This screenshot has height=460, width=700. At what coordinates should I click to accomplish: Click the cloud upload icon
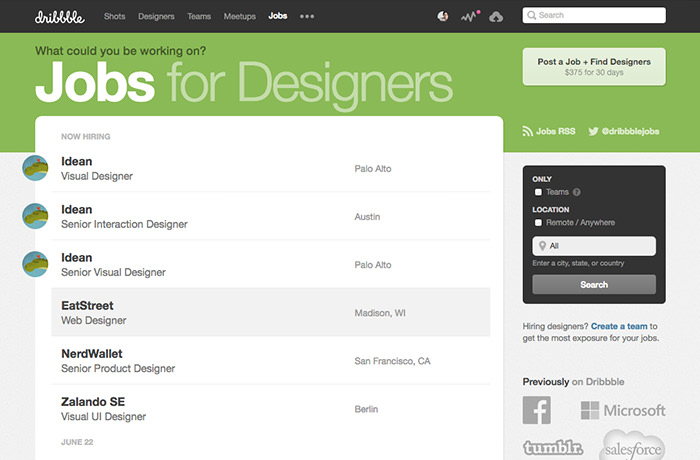[x=496, y=17]
